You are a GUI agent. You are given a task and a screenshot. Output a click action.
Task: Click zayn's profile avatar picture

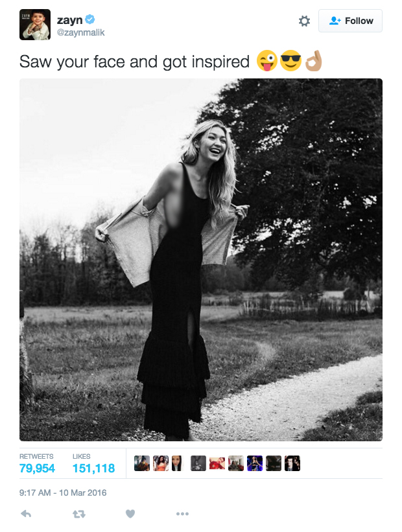[34, 25]
